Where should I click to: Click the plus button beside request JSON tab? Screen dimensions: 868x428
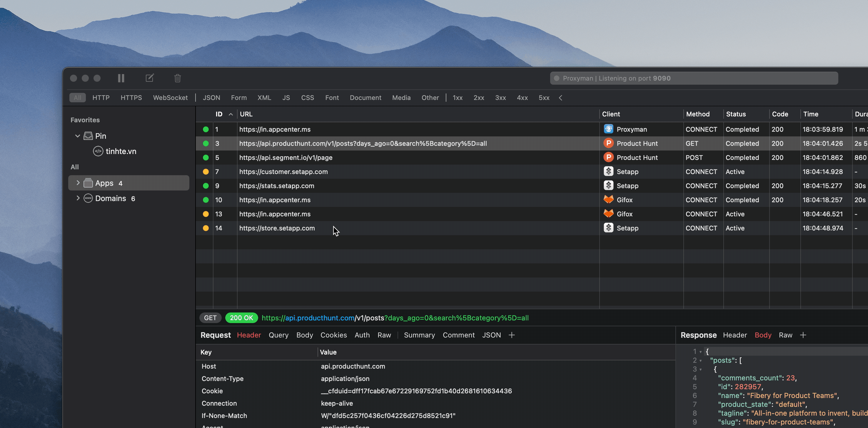(x=512, y=335)
